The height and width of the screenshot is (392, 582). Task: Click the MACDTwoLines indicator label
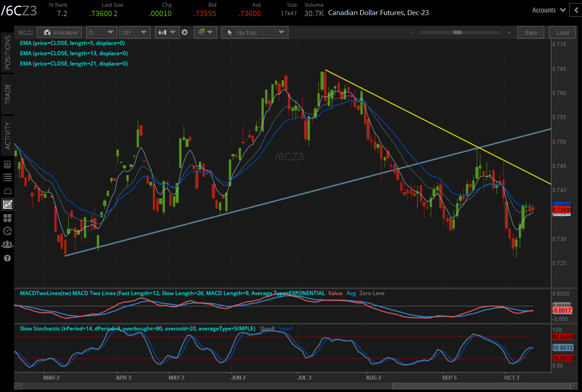(x=173, y=293)
